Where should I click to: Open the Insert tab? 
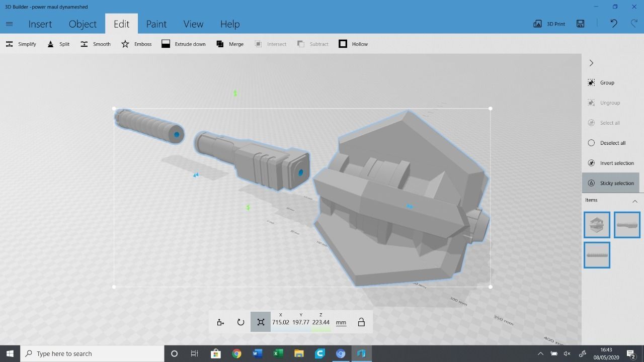click(40, 24)
